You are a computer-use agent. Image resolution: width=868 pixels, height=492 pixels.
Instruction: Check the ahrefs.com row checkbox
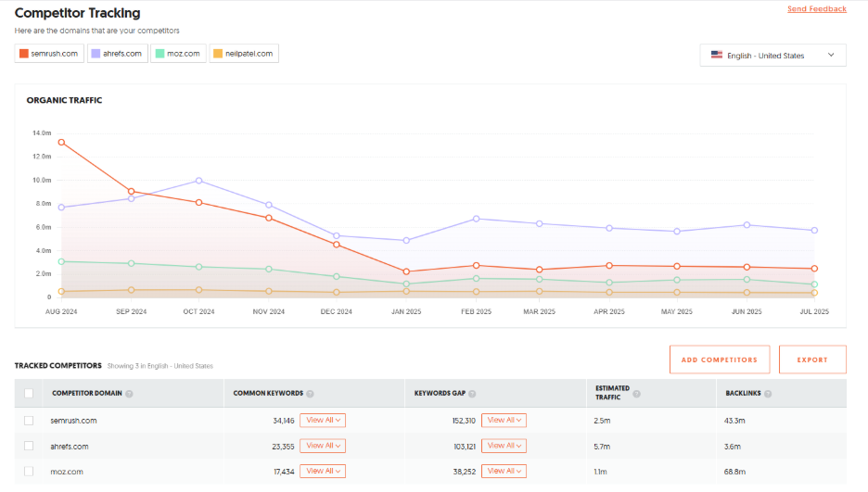(x=29, y=446)
